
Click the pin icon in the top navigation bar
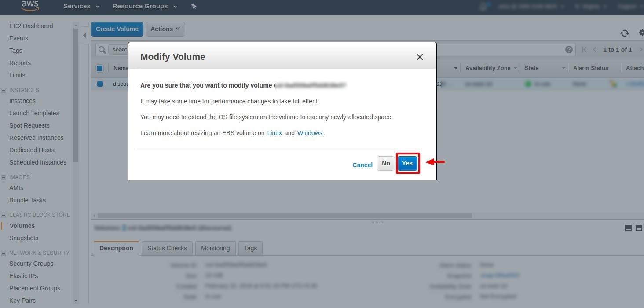pos(194,6)
